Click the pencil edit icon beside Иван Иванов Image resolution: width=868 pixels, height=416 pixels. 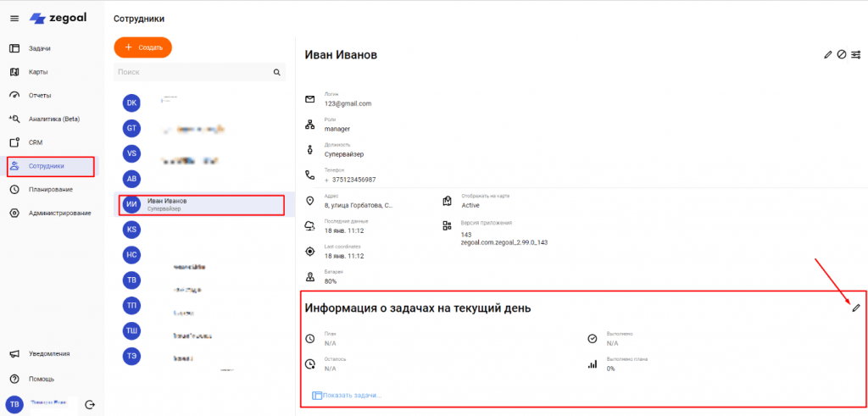(828, 55)
